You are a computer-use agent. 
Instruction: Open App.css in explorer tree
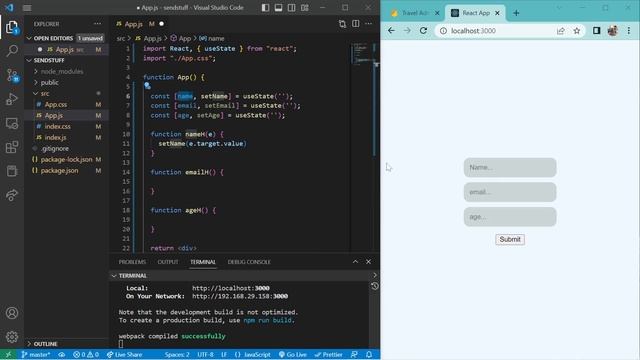(56, 104)
